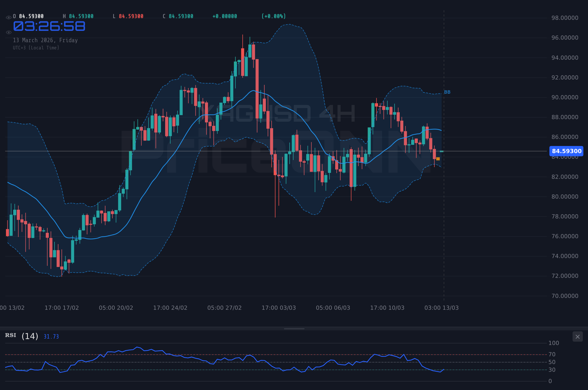Toggle the eye icon beside the clock

[8, 32]
